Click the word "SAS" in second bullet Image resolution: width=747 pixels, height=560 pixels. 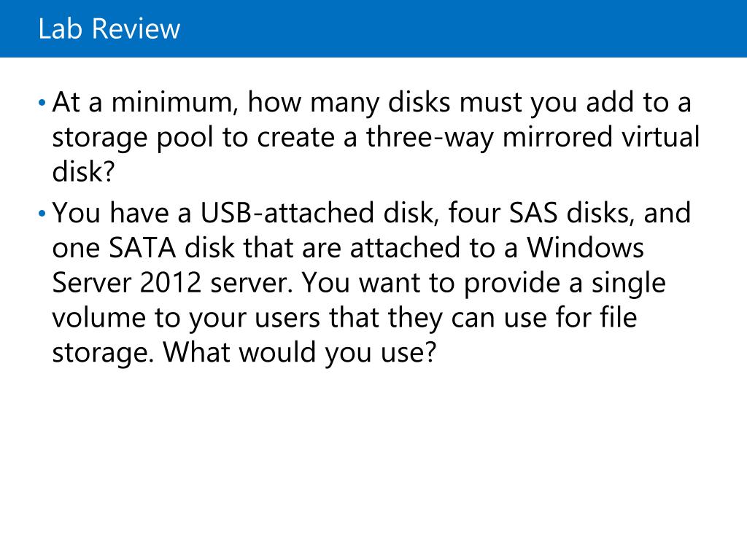(533, 212)
